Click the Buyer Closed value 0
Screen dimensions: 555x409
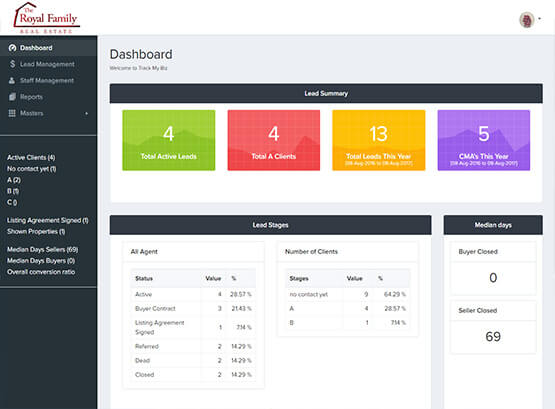tap(493, 278)
